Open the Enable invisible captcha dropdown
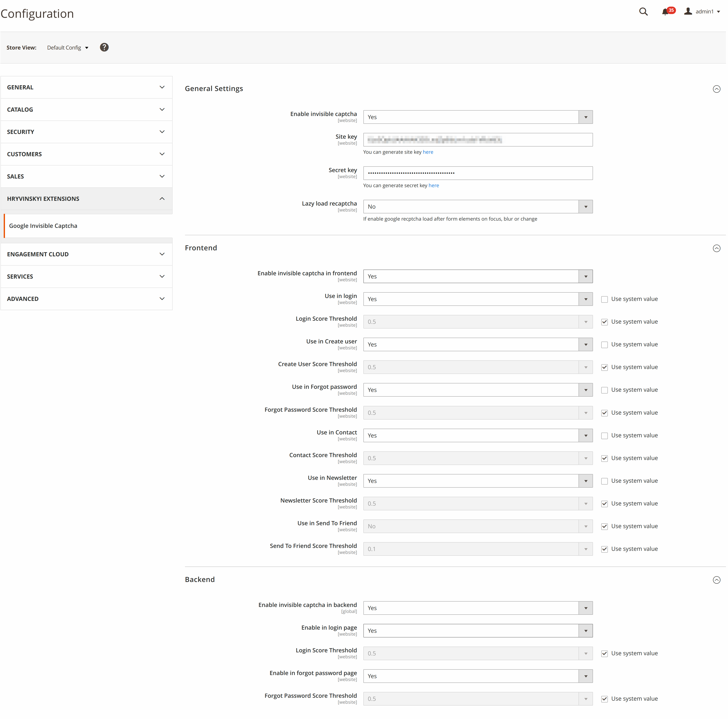 477,117
